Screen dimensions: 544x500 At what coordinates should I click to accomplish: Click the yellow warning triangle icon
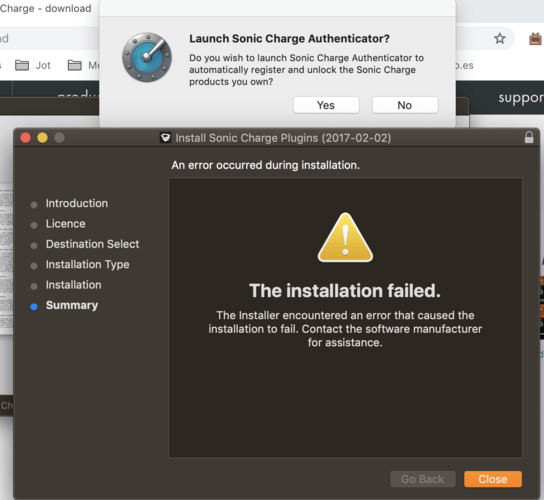pos(345,238)
